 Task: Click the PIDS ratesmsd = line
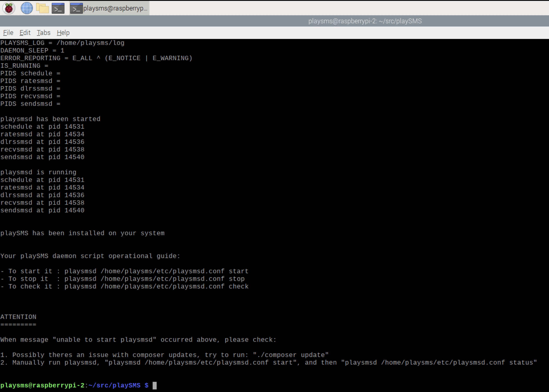click(x=30, y=81)
